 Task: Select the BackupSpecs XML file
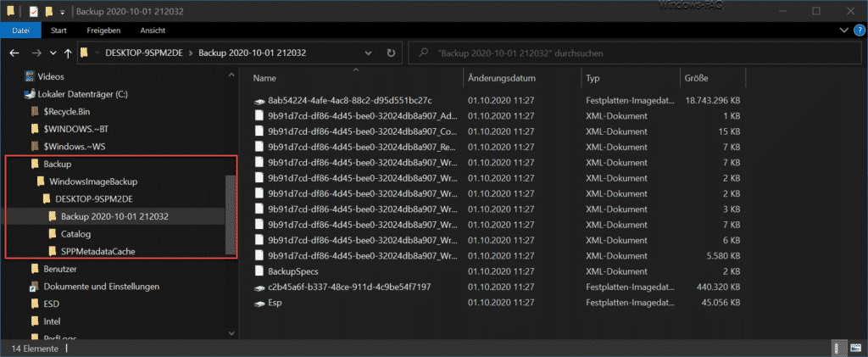tap(292, 271)
